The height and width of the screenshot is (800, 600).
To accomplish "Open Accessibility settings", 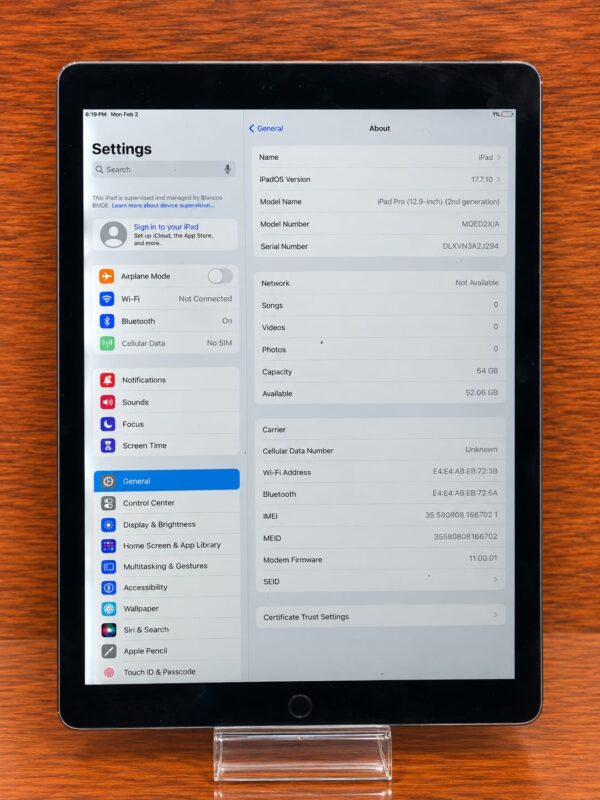I will [x=168, y=588].
